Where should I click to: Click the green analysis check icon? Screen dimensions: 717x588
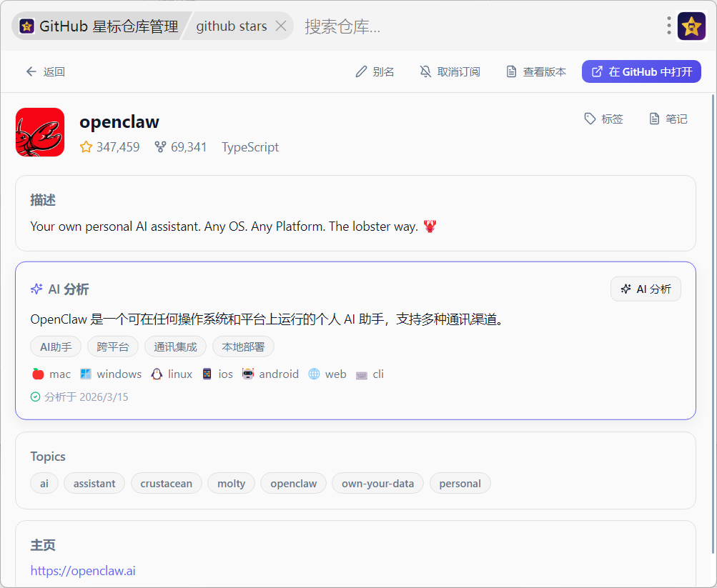point(35,397)
